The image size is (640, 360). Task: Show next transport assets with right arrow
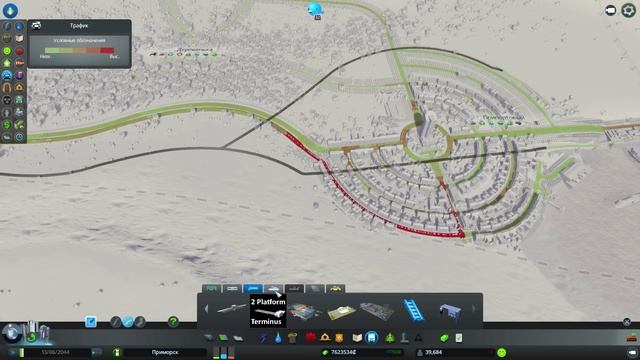473,309
